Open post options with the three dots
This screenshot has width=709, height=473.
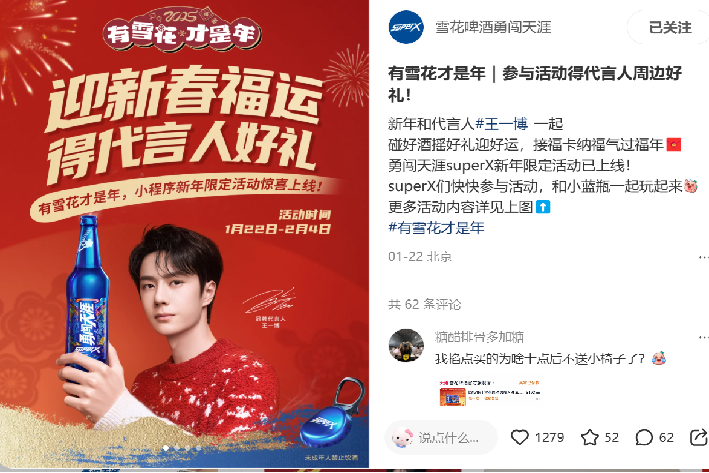pos(704,257)
